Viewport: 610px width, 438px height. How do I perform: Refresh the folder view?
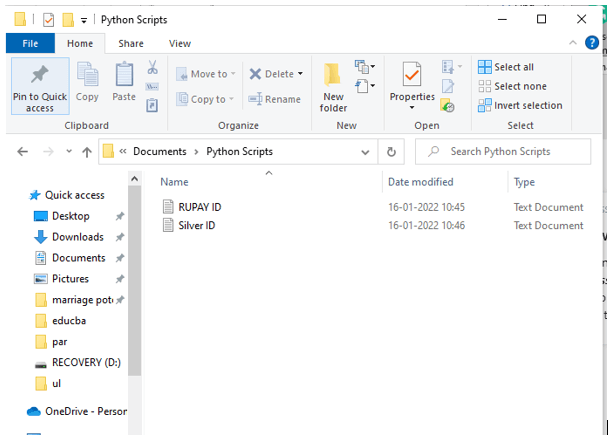pyautogui.click(x=391, y=152)
